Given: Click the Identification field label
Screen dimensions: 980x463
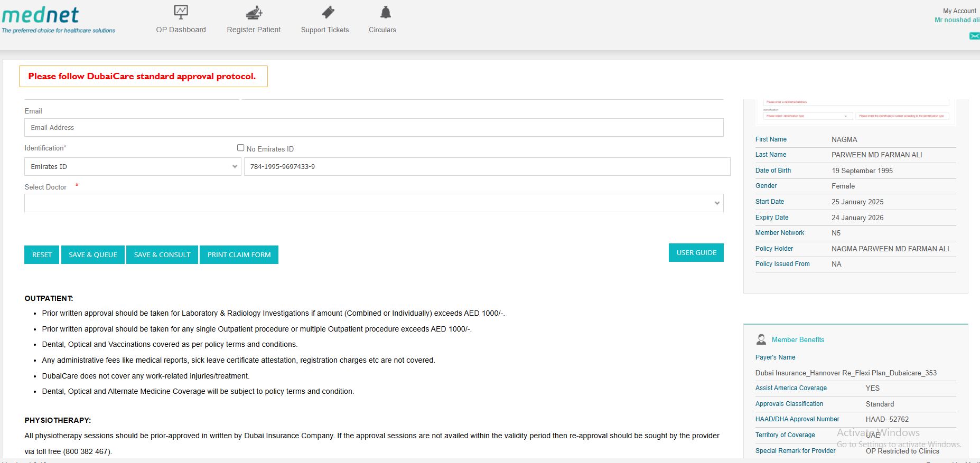Looking at the screenshot, I should point(45,148).
